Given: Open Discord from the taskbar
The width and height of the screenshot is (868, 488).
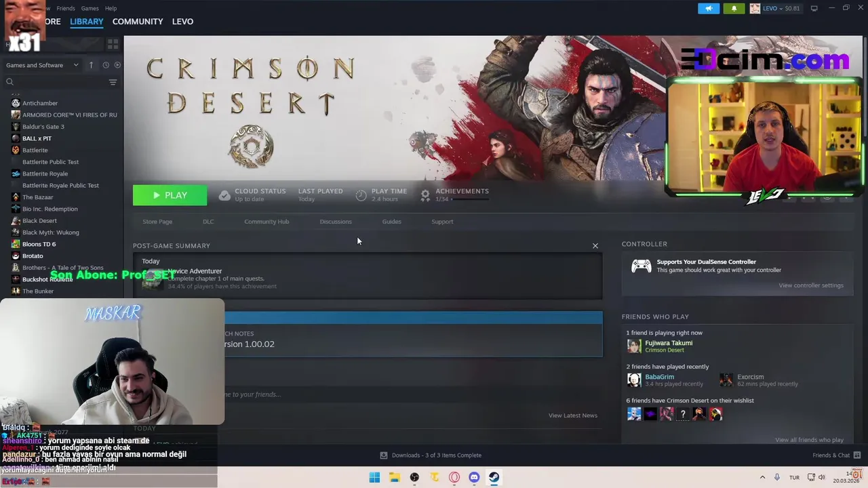Looking at the screenshot, I should pos(474,477).
